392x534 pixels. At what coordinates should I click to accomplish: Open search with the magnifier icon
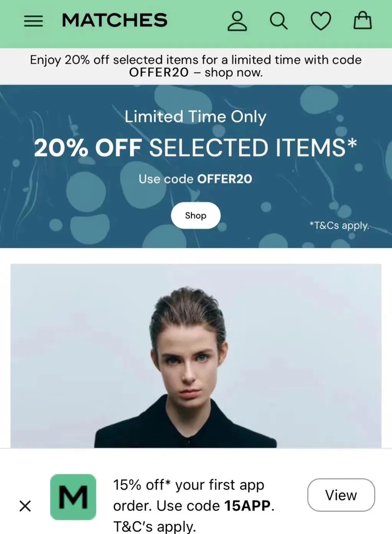pyautogui.click(x=279, y=21)
